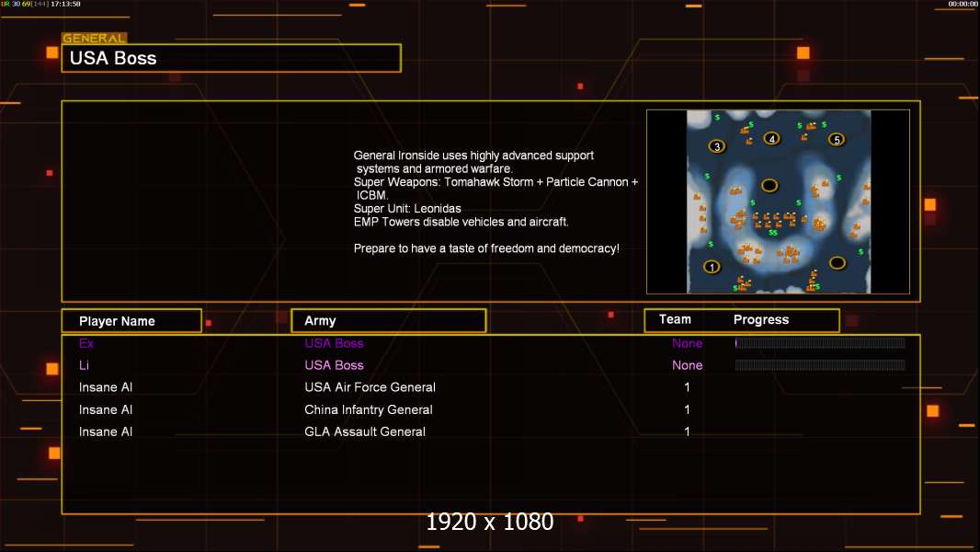Click team None in Li row
The image size is (980, 552).
687,365
